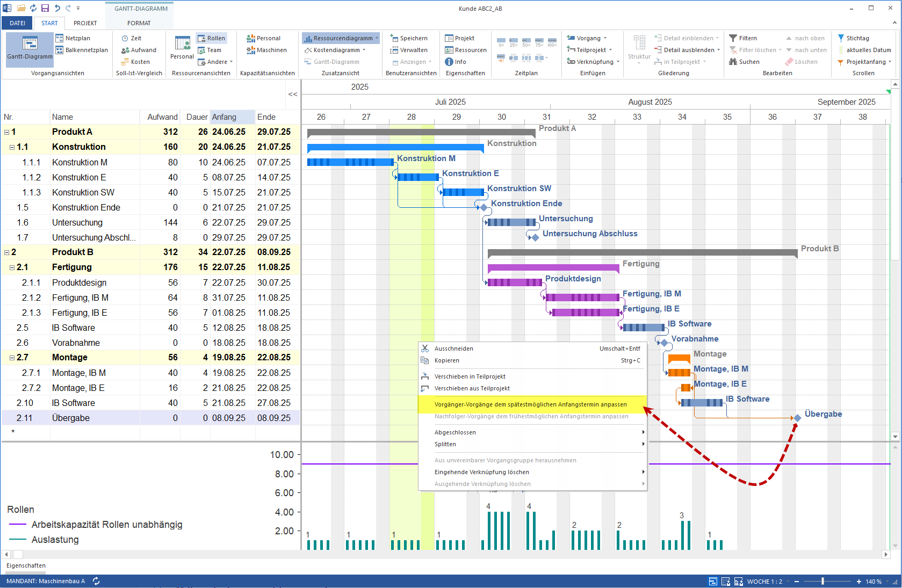The height and width of the screenshot is (588, 902).
Task: Click zoom in plus button
Action: 859,581
